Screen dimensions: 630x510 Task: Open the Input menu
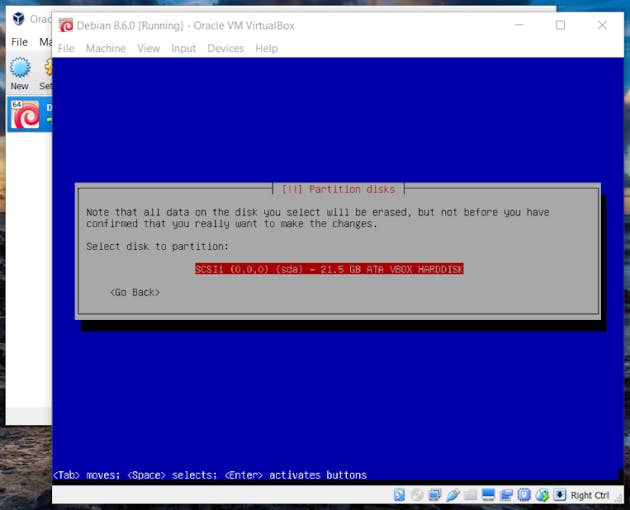point(183,48)
